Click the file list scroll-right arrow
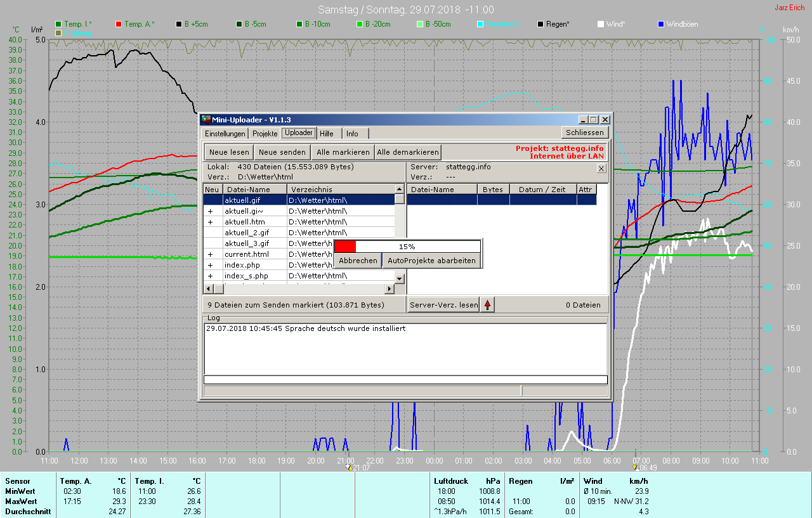This screenshot has height=518, width=812. [390, 289]
